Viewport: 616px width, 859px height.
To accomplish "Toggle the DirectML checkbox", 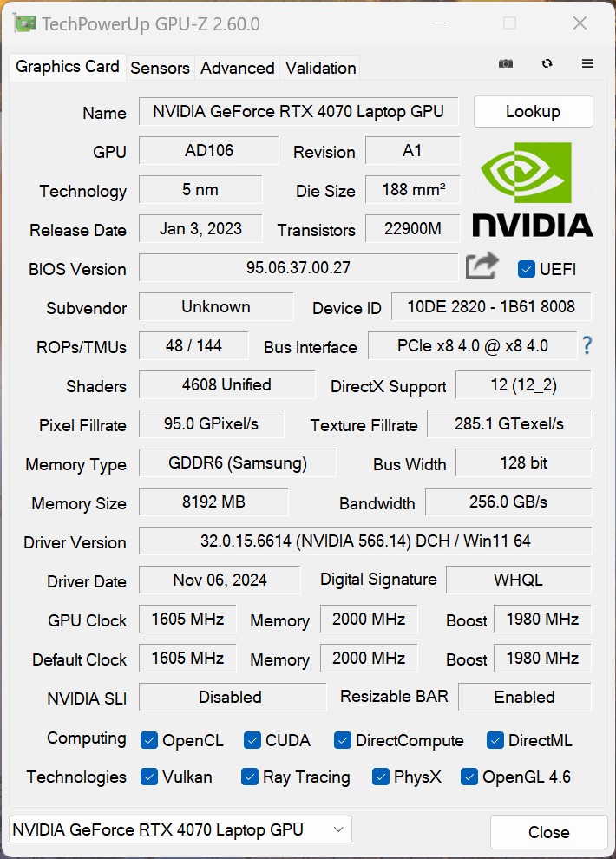I will (x=495, y=740).
